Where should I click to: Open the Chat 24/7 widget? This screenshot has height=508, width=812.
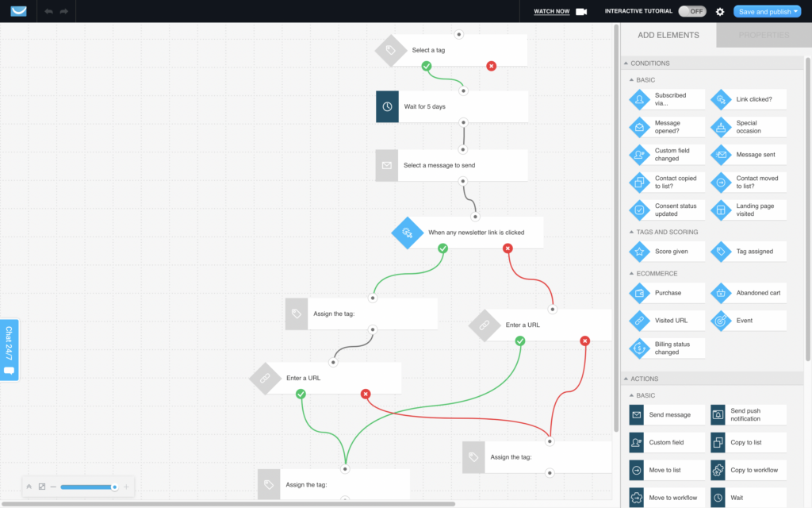pos(10,350)
